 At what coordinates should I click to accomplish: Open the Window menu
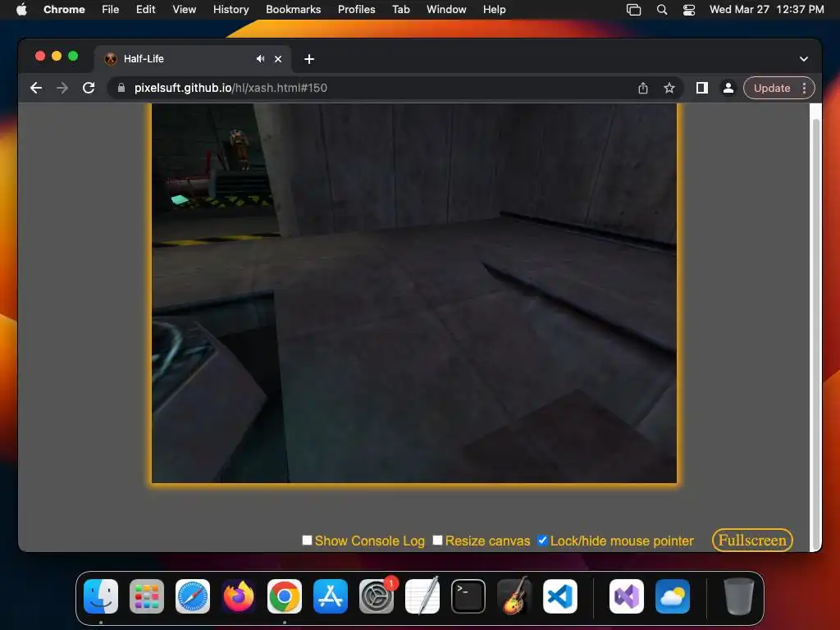pyautogui.click(x=446, y=9)
